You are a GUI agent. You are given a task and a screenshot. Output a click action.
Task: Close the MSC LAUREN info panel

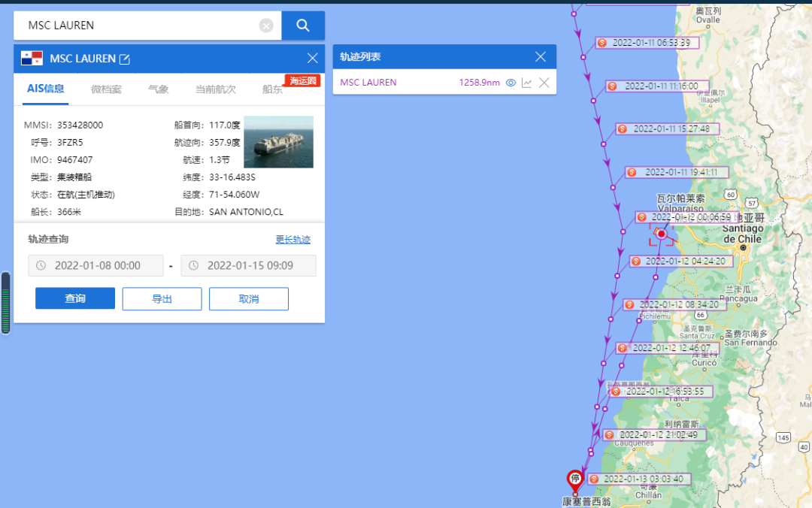pyautogui.click(x=312, y=58)
